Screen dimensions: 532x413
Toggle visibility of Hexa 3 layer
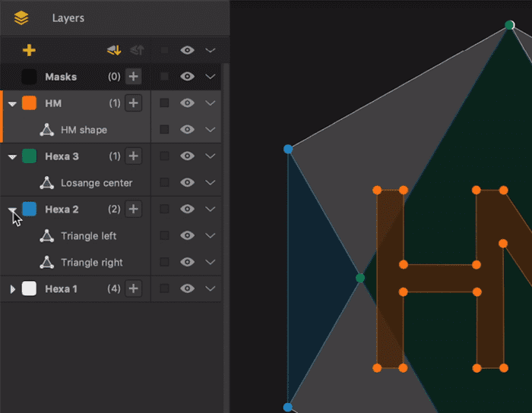[x=187, y=156]
